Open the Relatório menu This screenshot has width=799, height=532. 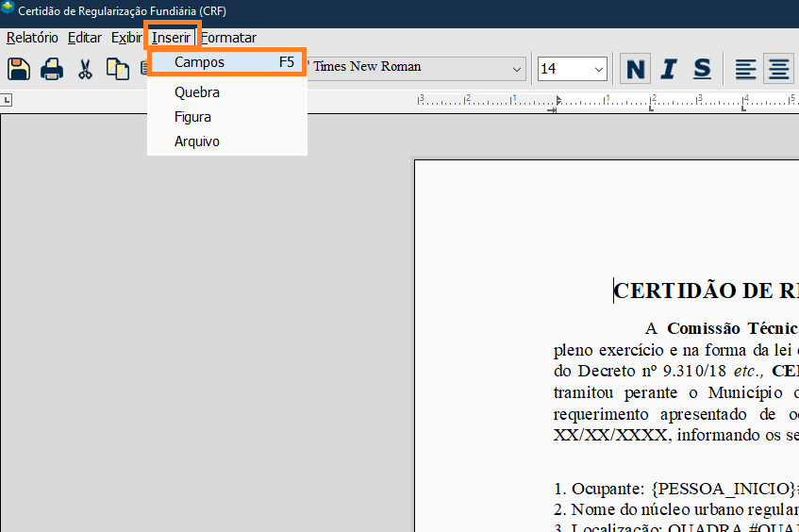pyautogui.click(x=32, y=38)
